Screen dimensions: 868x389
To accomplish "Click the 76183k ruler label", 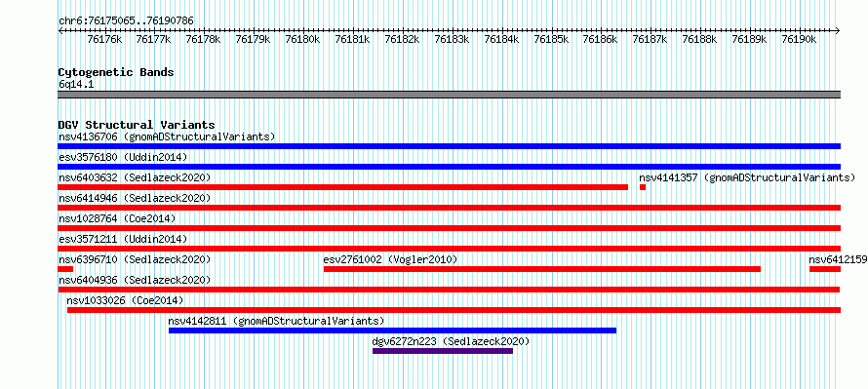I will pos(452,39).
